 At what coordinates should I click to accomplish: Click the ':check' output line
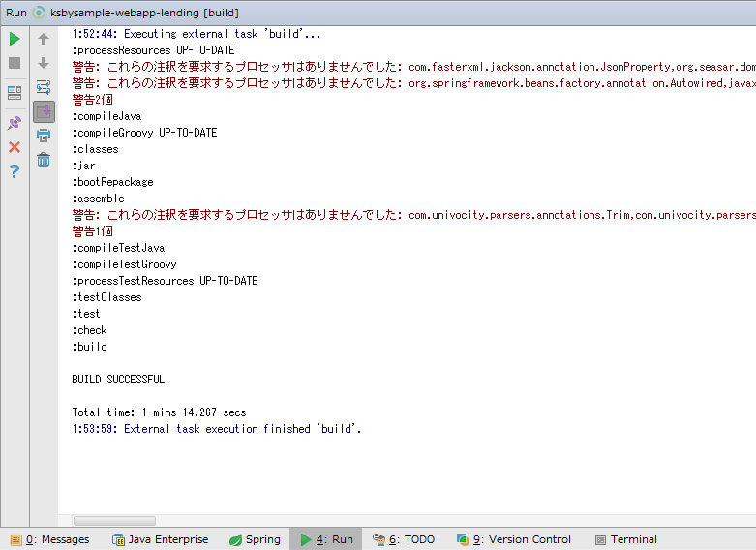[x=90, y=330]
